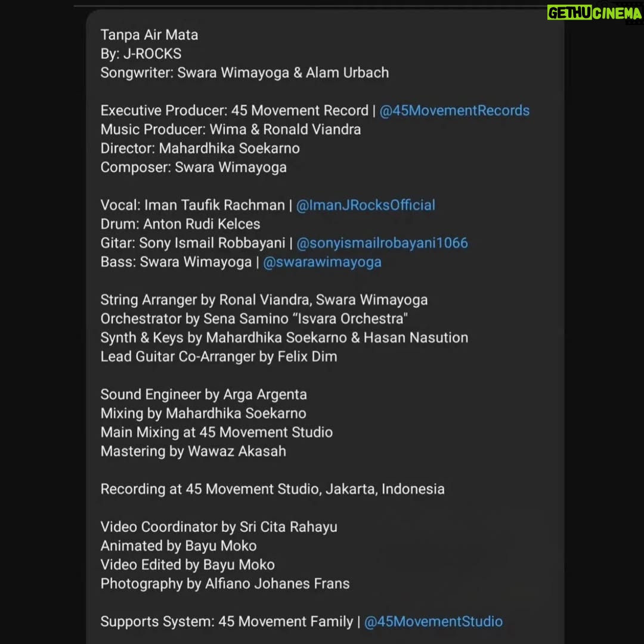Screen dimensions: 644x644
Task: Click the "By: J-ROCKS" text line
Action: pyautogui.click(x=141, y=54)
